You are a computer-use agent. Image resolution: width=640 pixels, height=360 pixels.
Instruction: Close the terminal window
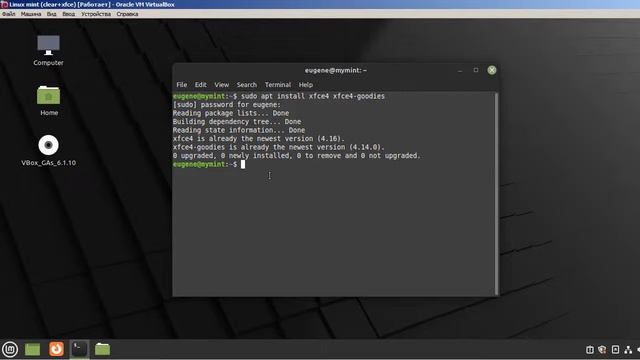(492, 70)
